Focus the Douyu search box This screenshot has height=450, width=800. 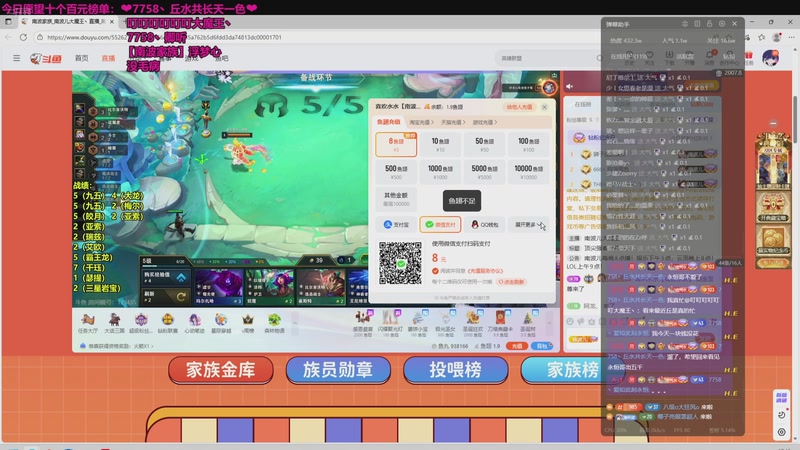(546, 58)
